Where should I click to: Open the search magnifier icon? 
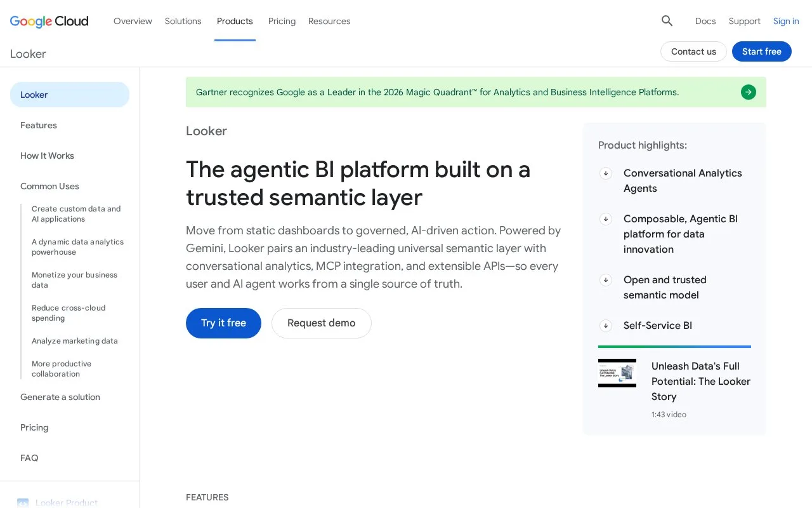coord(667,21)
